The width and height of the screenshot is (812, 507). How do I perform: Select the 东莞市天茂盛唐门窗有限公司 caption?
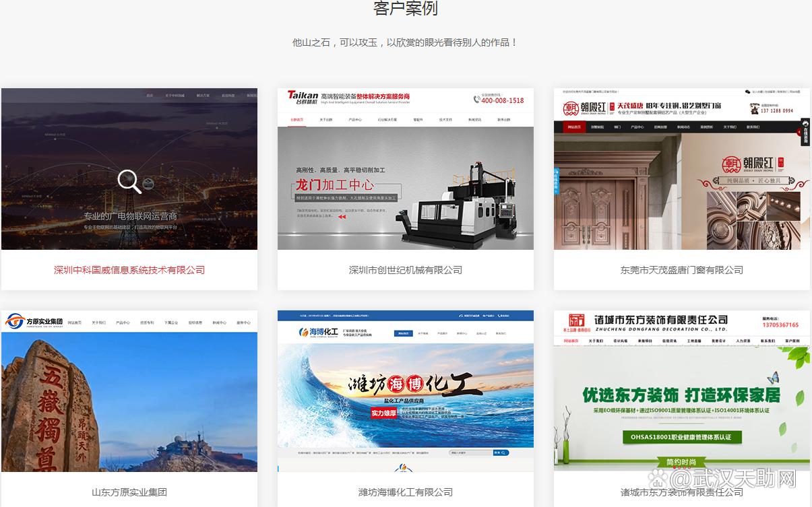681,270
